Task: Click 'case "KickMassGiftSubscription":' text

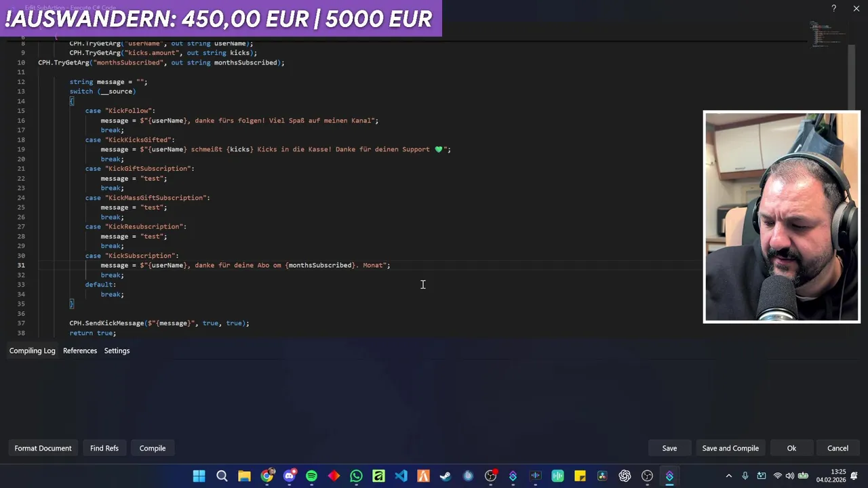Action: (x=147, y=198)
